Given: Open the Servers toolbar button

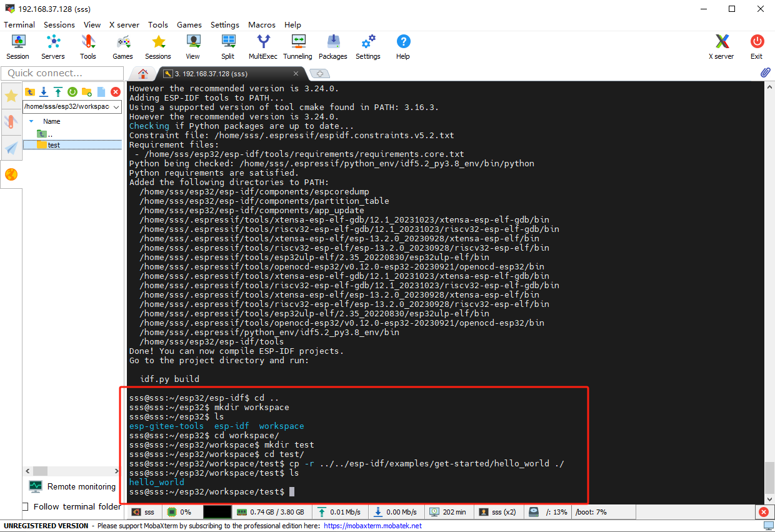Looking at the screenshot, I should coord(53,48).
